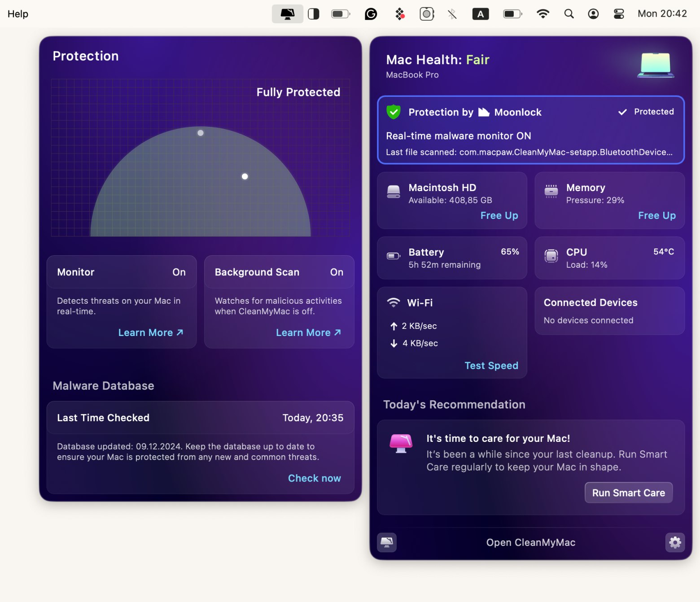Click the '2 KB/sec' upload speed

(420, 326)
